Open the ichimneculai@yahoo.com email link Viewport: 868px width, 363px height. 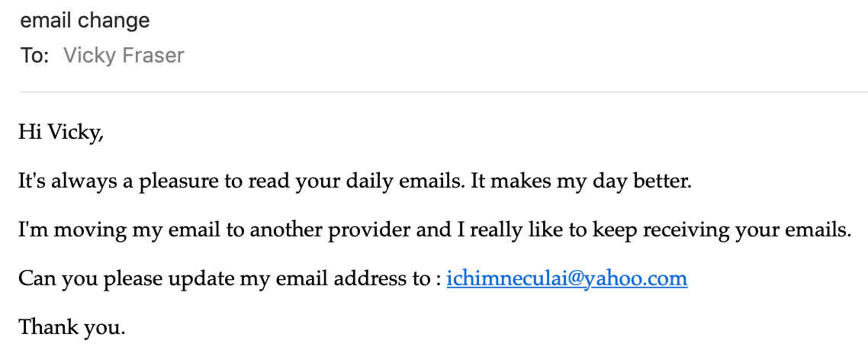click(x=567, y=278)
